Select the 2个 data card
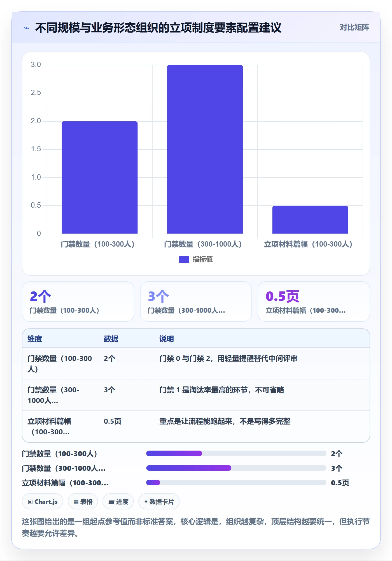 78,302
